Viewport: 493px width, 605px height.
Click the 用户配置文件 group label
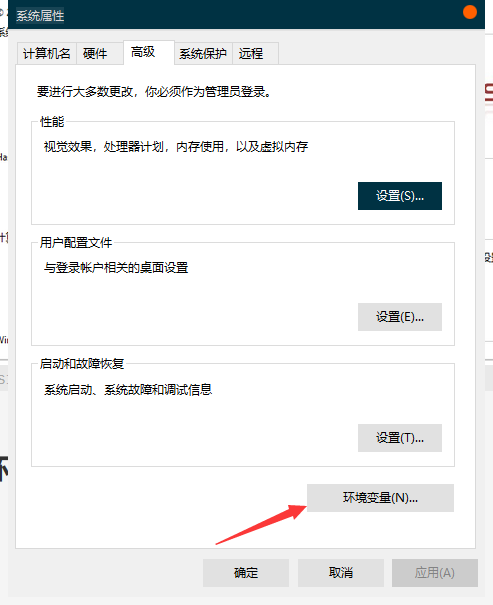(76, 243)
